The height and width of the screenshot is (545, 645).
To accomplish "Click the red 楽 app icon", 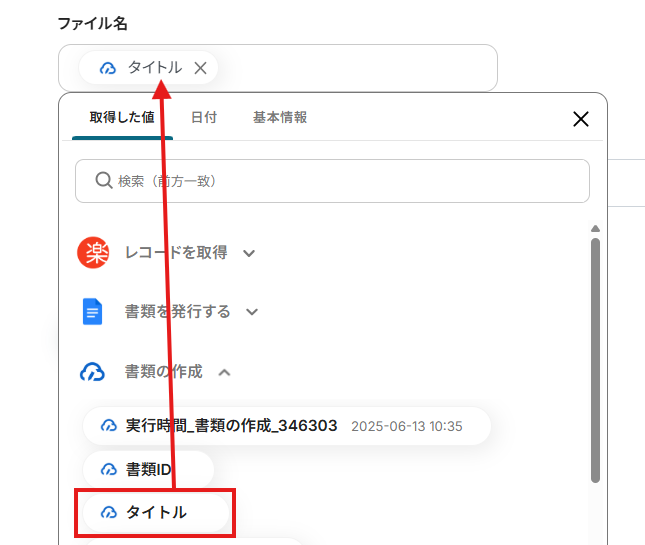I will point(93,253).
